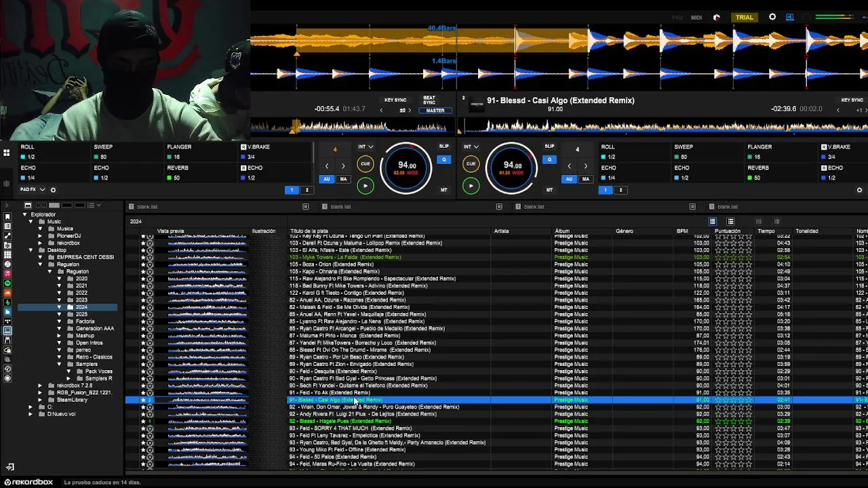
Task: Select the Explorer computer icon in sidebar
Action: pyautogui.click(x=7, y=331)
